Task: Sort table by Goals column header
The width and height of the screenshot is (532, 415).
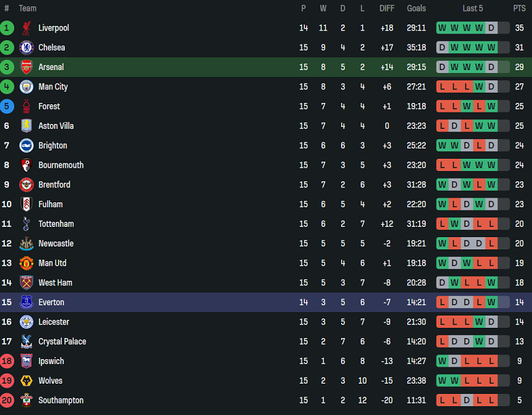Action: (x=416, y=8)
